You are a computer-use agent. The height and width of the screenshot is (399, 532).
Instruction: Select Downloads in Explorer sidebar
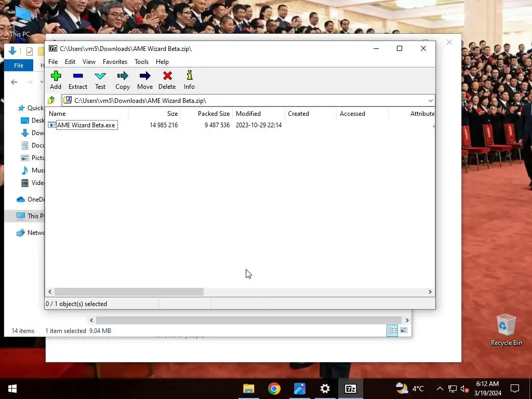tap(33, 133)
